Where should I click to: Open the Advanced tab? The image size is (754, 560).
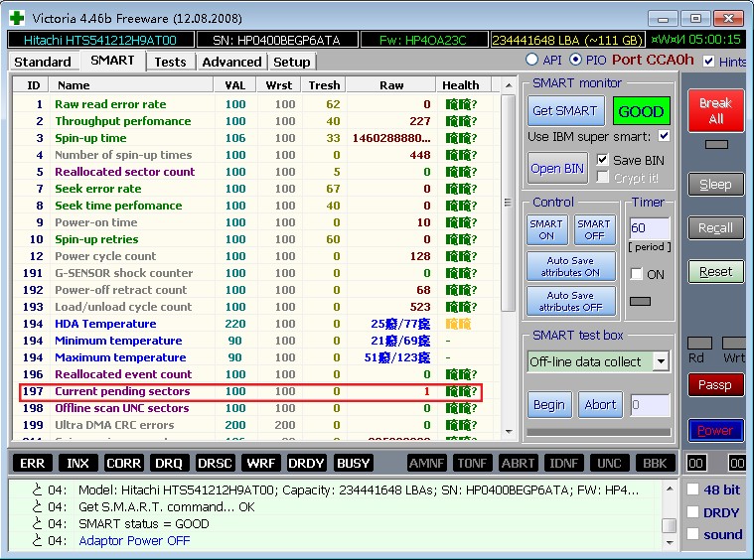(x=231, y=62)
